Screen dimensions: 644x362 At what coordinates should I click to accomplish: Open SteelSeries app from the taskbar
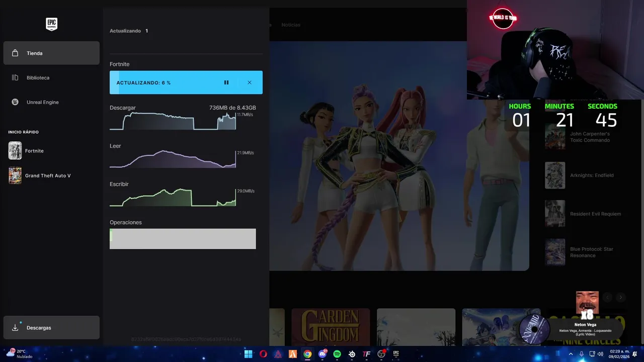click(x=352, y=354)
